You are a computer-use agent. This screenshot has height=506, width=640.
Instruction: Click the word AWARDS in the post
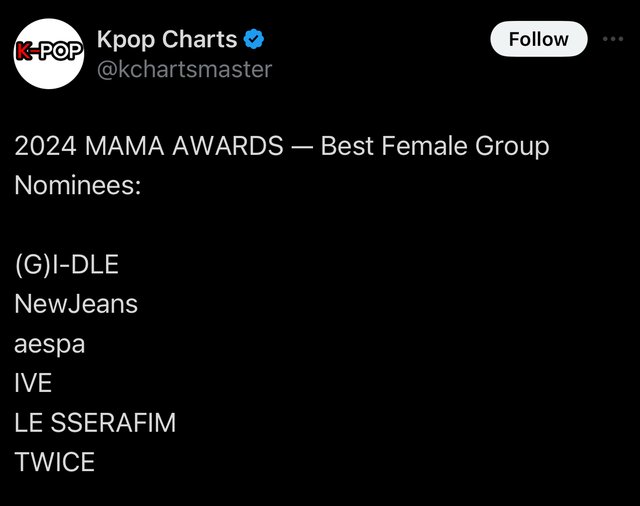pyautogui.click(x=228, y=146)
